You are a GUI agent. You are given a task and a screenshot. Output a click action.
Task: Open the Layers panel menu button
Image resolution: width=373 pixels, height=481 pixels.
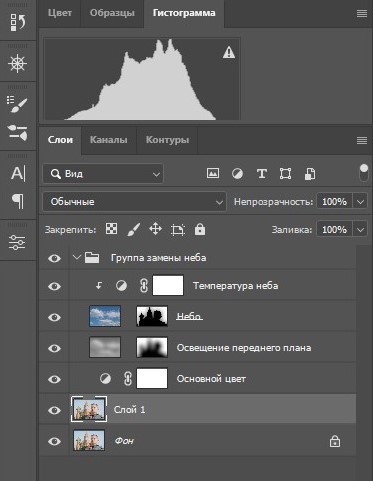tap(362, 140)
